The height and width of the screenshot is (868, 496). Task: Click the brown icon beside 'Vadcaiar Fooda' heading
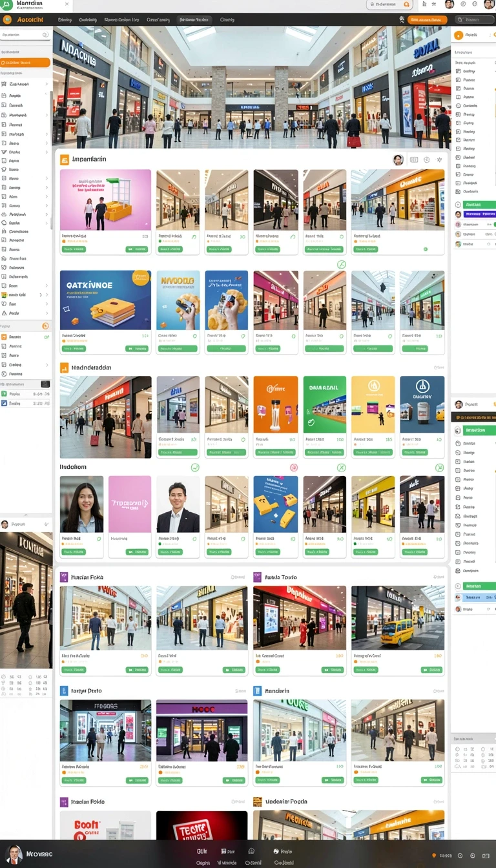click(x=258, y=801)
